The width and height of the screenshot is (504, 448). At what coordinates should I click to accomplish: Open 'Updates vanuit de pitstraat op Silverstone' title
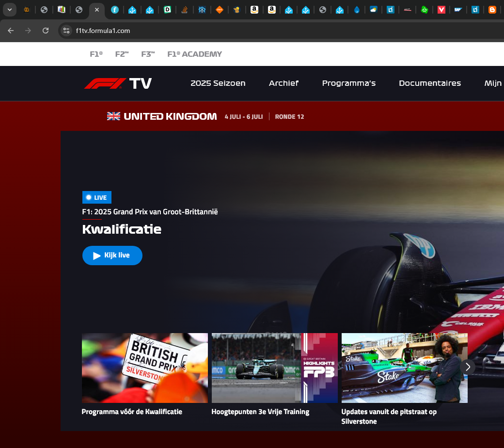[x=389, y=416]
